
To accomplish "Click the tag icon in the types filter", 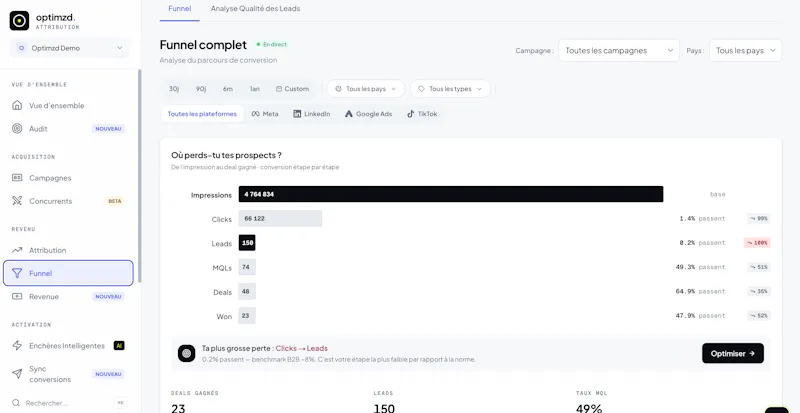I will click(x=421, y=89).
